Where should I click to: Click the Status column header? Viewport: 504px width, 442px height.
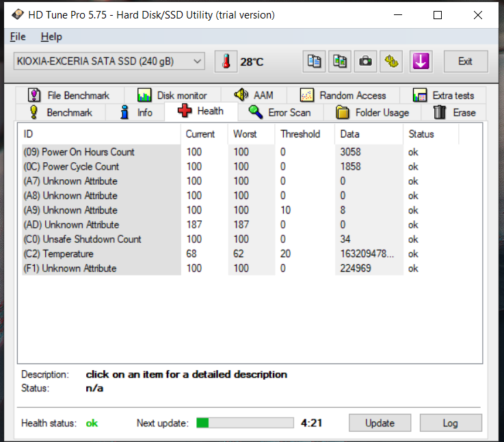[x=431, y=134]
